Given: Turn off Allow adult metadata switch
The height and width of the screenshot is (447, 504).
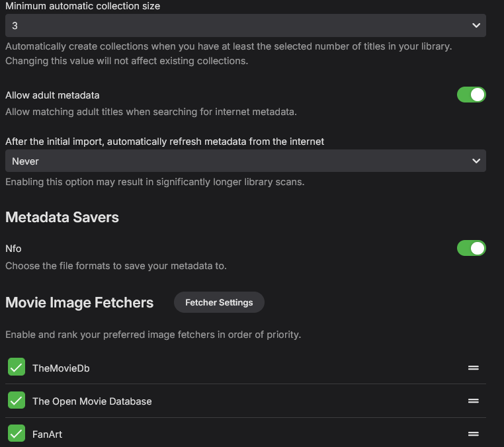Looking at the screenshot, I should click(471, 95).
